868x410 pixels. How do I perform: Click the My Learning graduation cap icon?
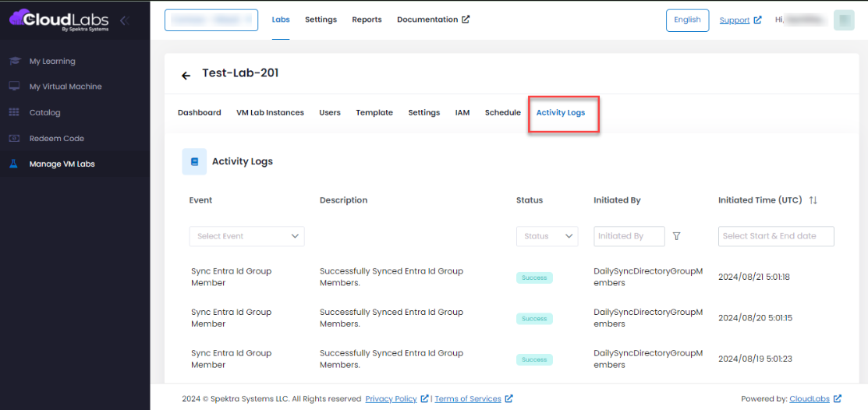click(15, 61)
